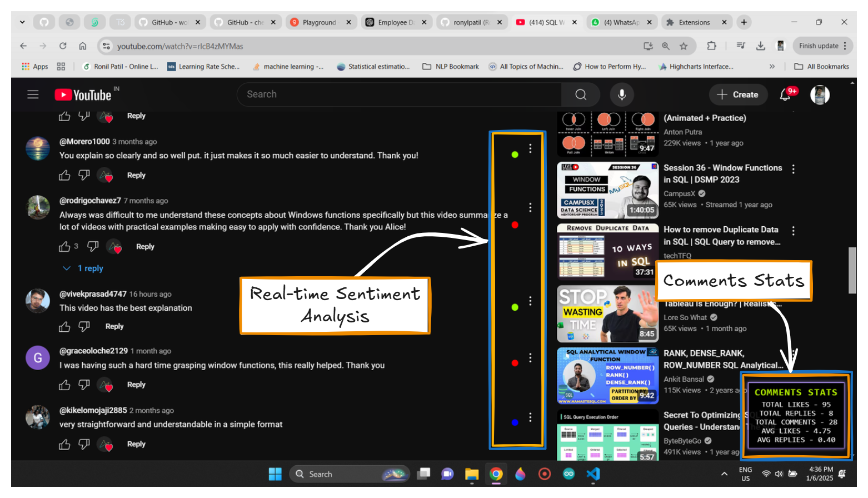Open options menu for Session 36 video

[x=793, y=169]
